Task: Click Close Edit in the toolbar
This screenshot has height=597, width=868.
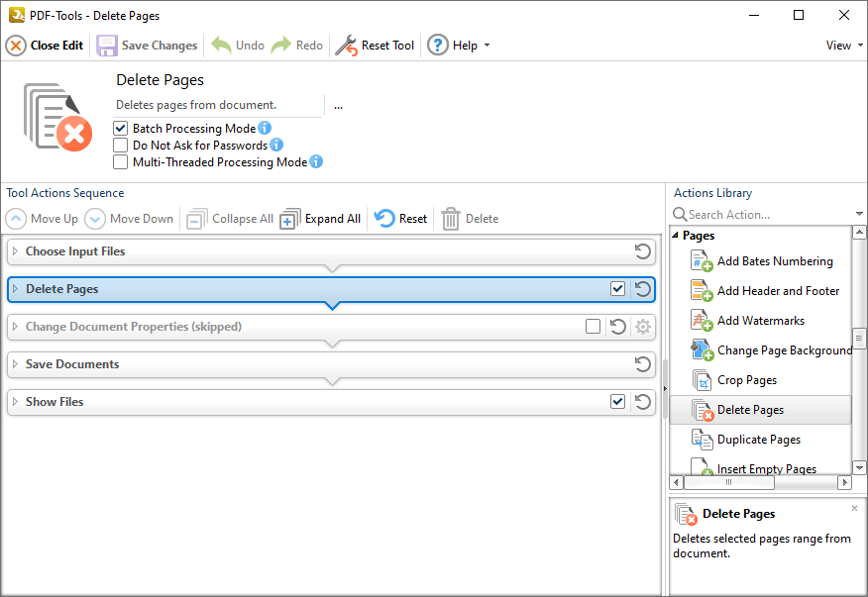Action: pyautogui.click(x=45, y=46)
